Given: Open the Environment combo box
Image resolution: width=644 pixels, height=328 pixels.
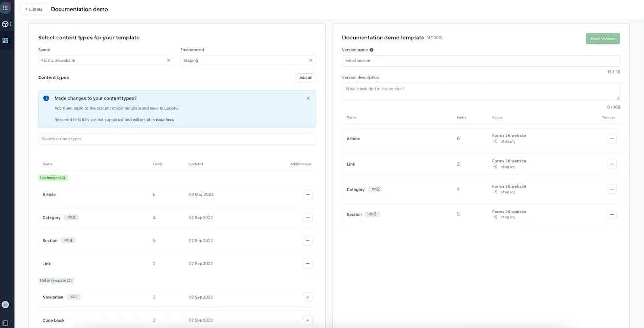Looking at the screenshot, I should coord(248,60).
